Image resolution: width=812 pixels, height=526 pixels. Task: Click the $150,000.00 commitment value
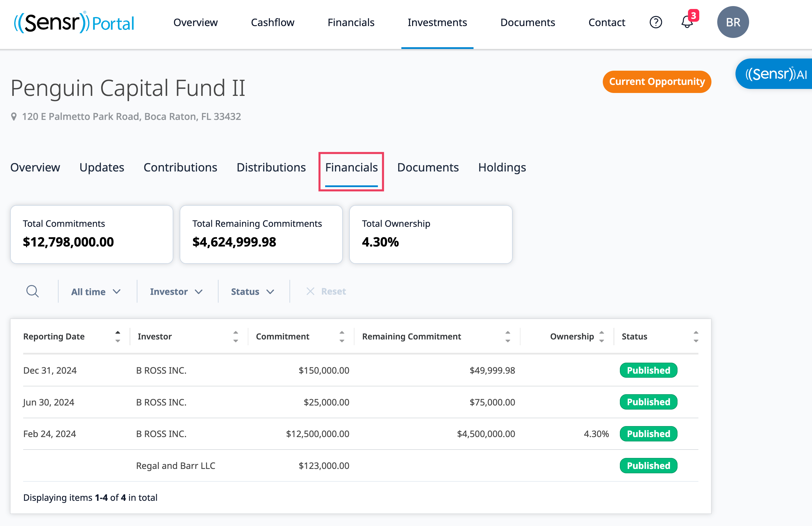(324, 370)
